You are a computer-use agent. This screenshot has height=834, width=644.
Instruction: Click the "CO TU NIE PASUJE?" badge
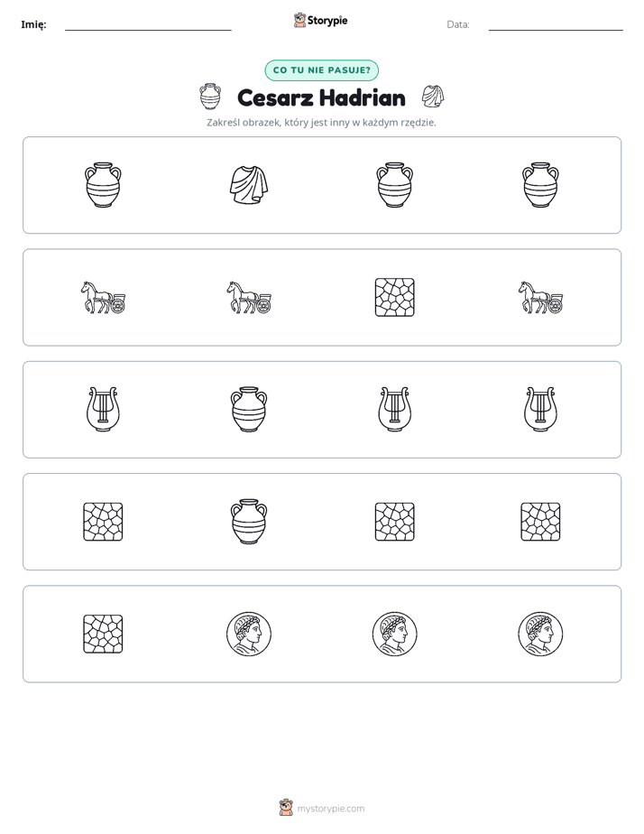pos(321,70)
